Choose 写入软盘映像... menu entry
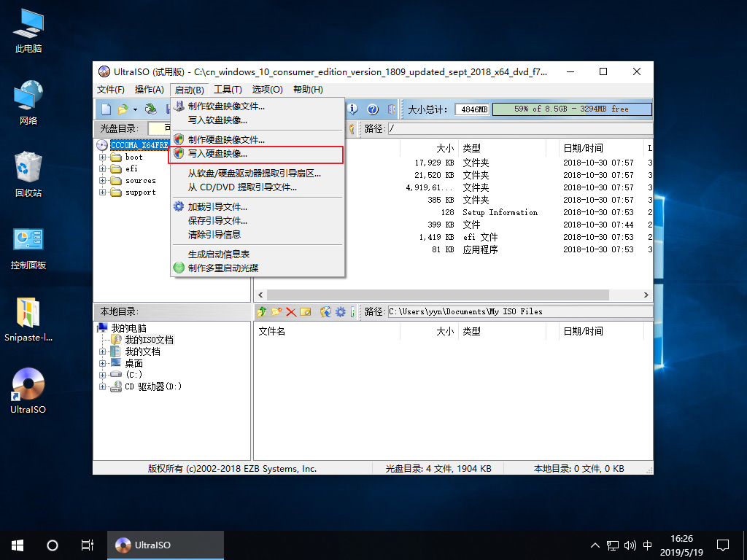747x560 pixels. pos(257,120)
